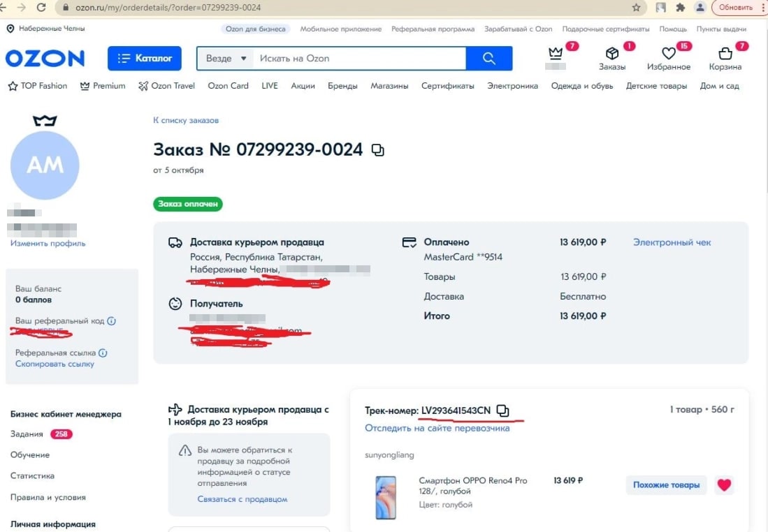Click the Заказ оплачен status badge

tap(187, 204)
